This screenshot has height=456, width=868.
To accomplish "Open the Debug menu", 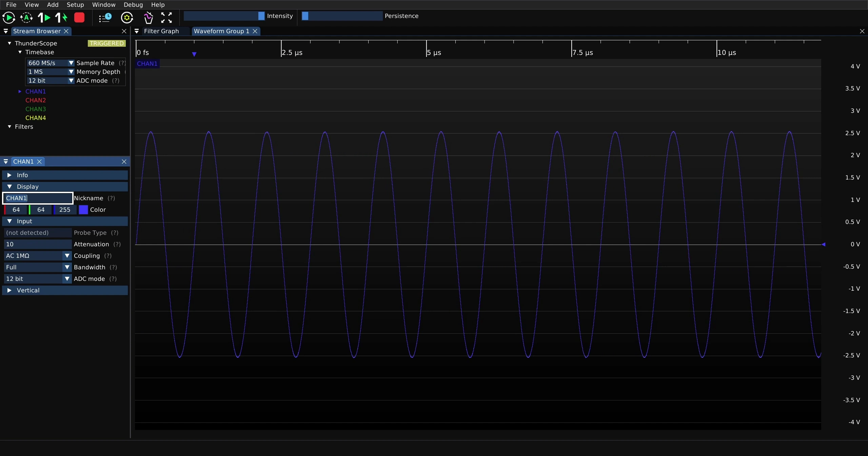I will (x=133, y=5).
